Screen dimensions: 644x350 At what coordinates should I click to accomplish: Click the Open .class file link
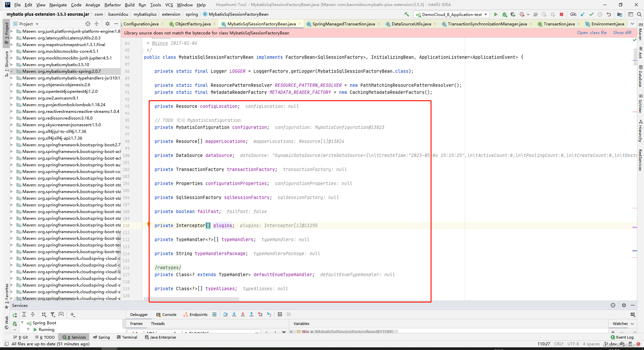[592, 33]
